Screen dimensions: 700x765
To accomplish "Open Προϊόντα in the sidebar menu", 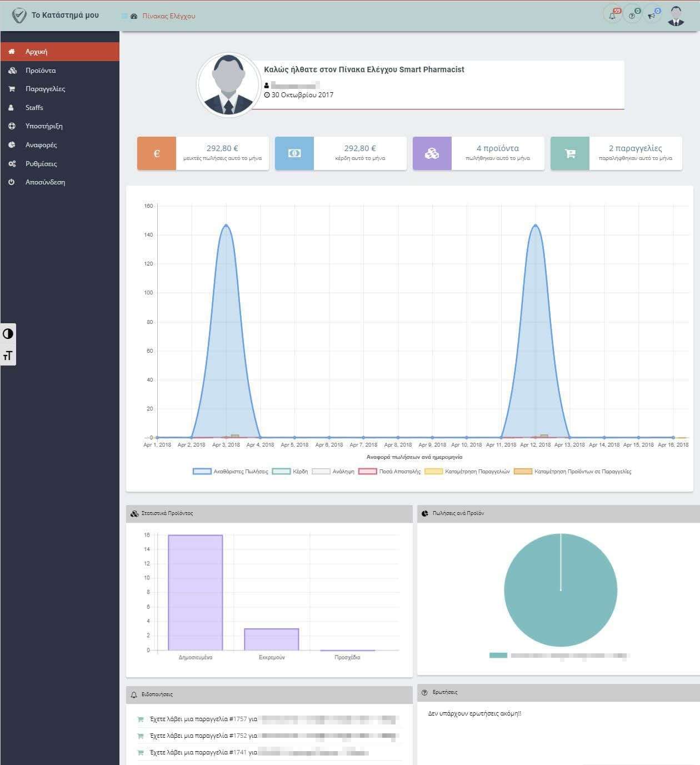I will [41, 71].
